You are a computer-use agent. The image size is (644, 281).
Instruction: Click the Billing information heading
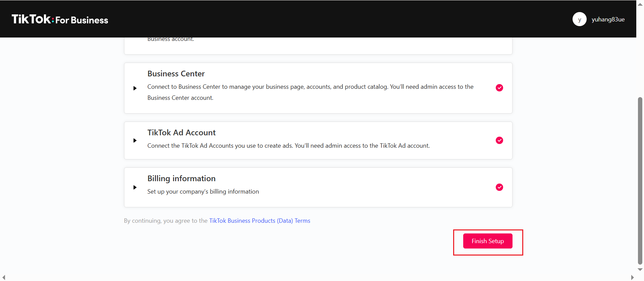[x=181, y=179]
